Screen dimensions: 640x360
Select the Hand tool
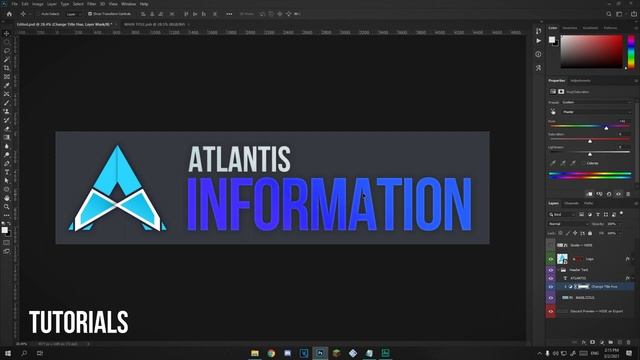7,198
